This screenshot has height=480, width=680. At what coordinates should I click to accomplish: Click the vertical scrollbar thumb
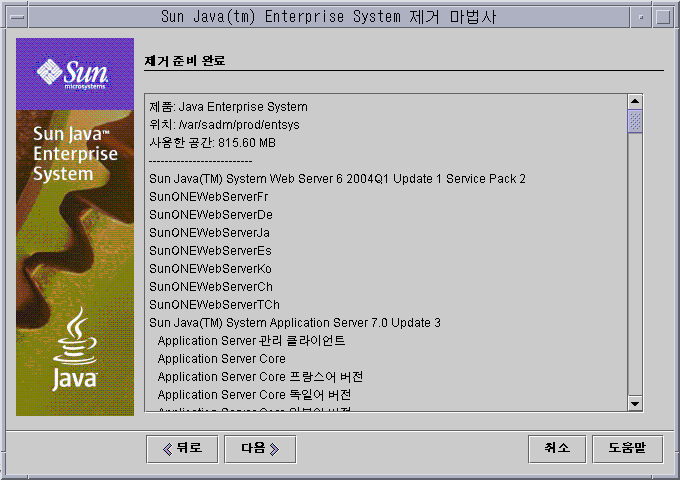point(635,121)
